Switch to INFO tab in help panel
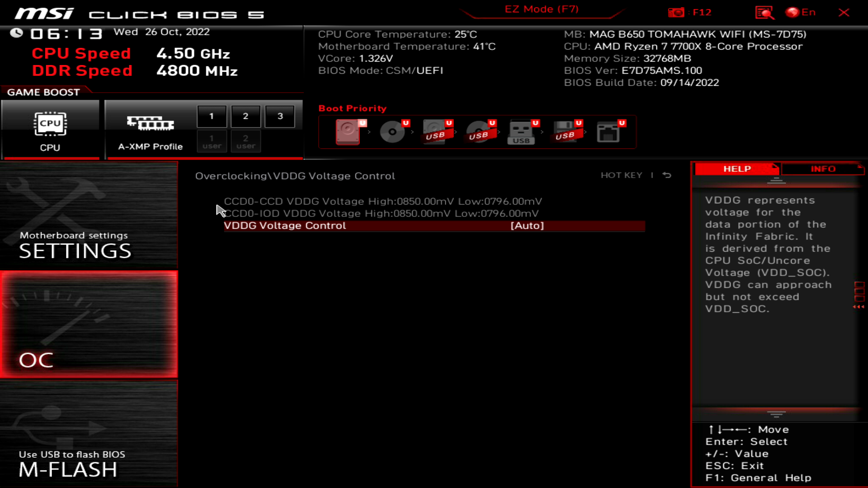Viewport: 868px width, 488px height. click(823, 169)
